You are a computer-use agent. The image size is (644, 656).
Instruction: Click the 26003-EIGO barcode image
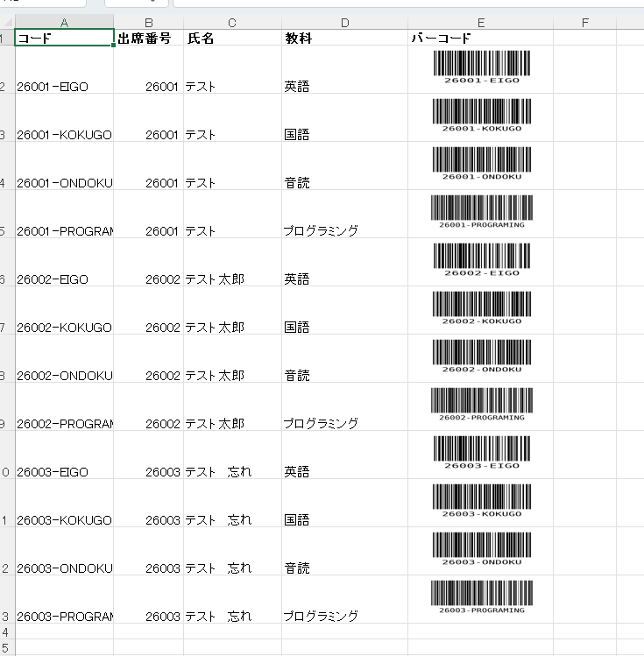482,453
